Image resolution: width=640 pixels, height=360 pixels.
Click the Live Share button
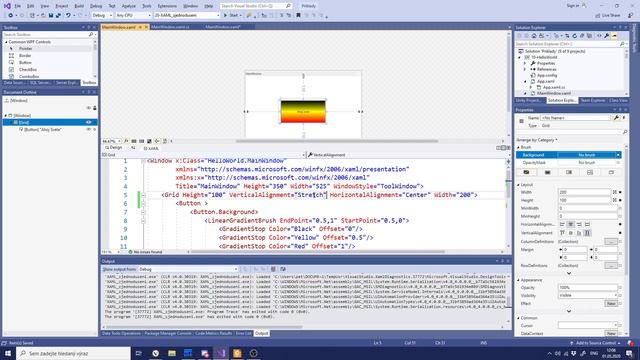click(608, 15)
